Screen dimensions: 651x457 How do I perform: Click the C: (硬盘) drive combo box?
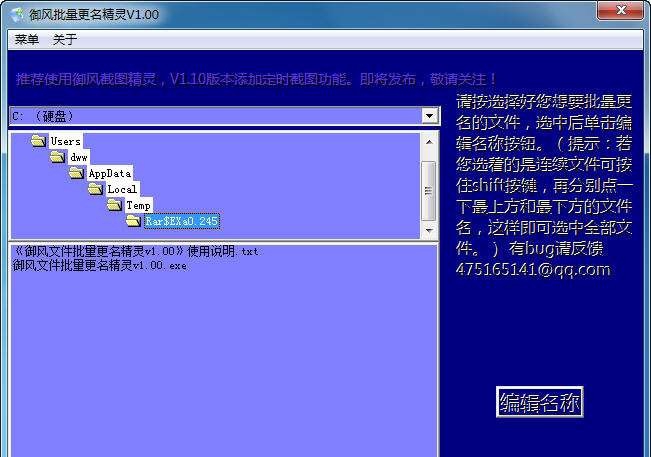click(x=225, y=116)
